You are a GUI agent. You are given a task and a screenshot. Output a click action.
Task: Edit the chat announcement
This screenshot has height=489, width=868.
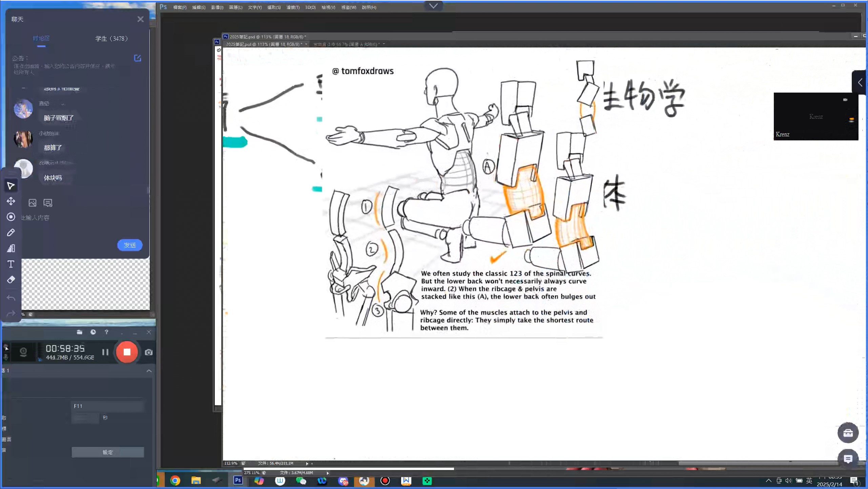138,58
